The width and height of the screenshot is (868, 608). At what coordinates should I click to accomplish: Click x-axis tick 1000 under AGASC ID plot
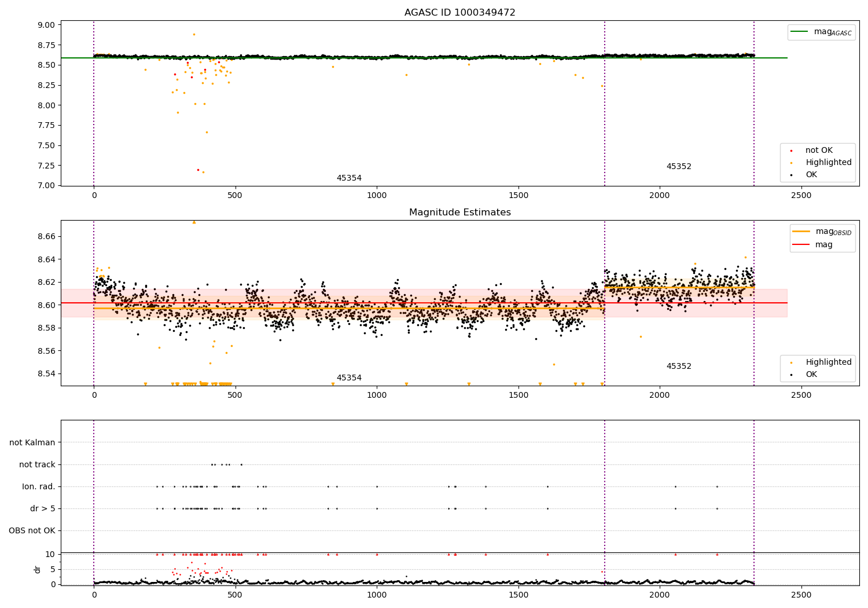pos(377,196)
